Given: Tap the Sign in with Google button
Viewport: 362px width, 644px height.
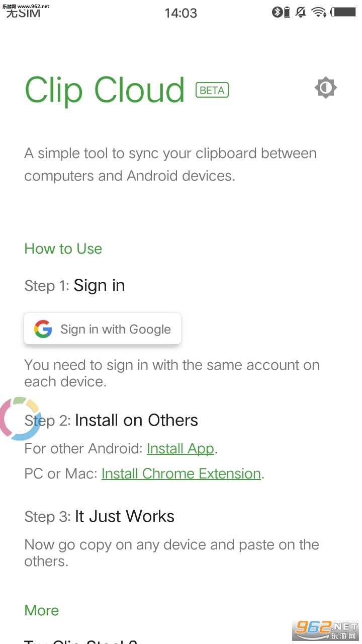Looking at the screenshot, I should pyautogui.click(x=103, y=329).
